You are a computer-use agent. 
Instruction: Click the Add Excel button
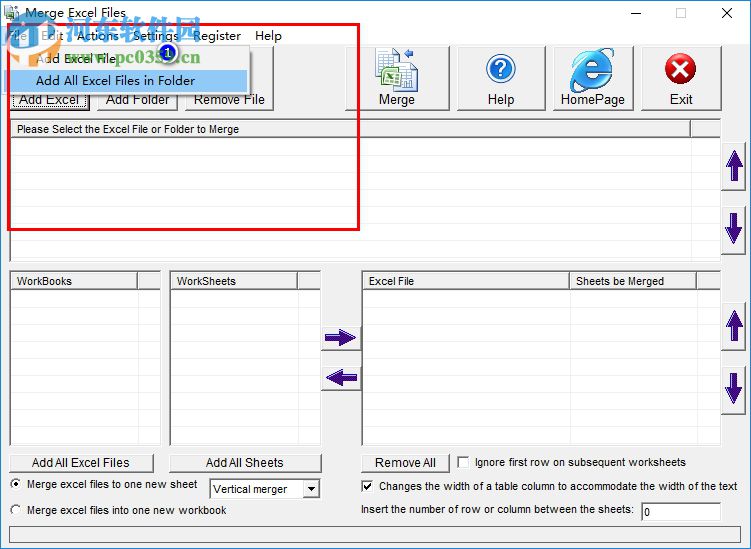click(49, 100)
